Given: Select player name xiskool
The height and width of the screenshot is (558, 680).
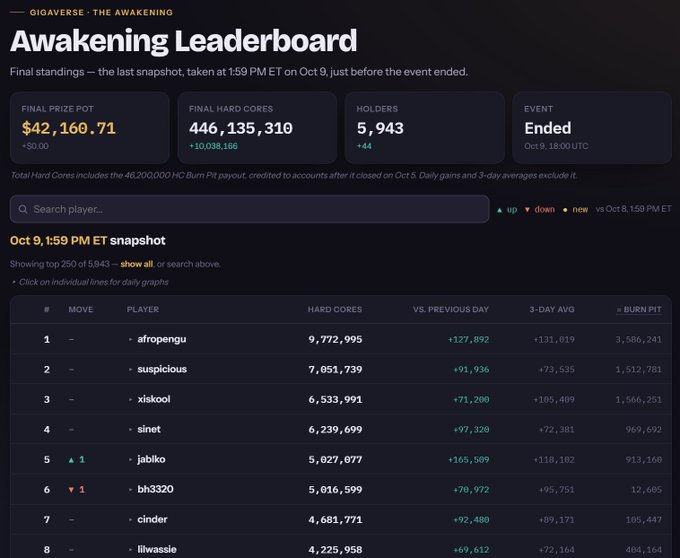Looking at the screenshot, I should pyautogui.click(x=154, y=399).
